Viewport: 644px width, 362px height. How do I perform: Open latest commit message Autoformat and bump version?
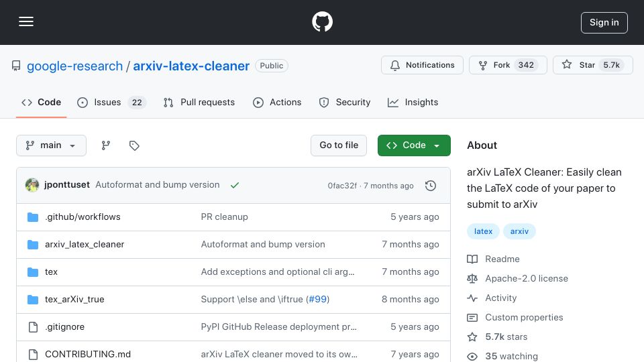click(157, 185)
